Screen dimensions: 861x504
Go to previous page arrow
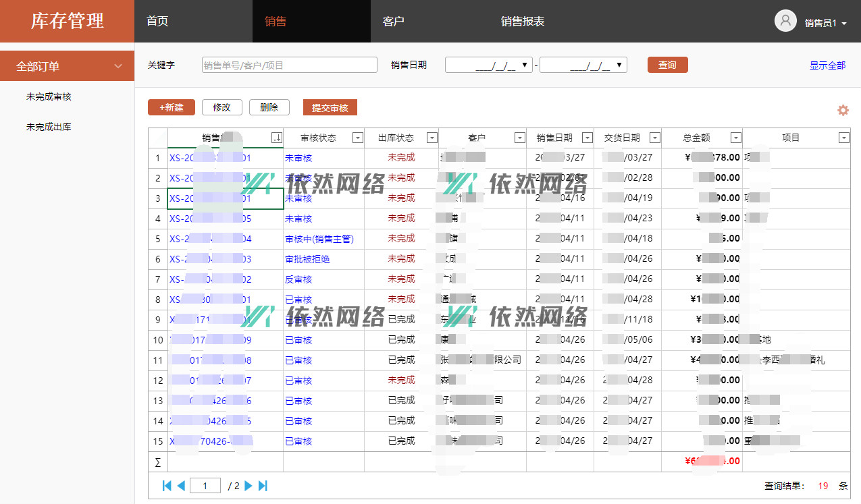pos(181,486)
